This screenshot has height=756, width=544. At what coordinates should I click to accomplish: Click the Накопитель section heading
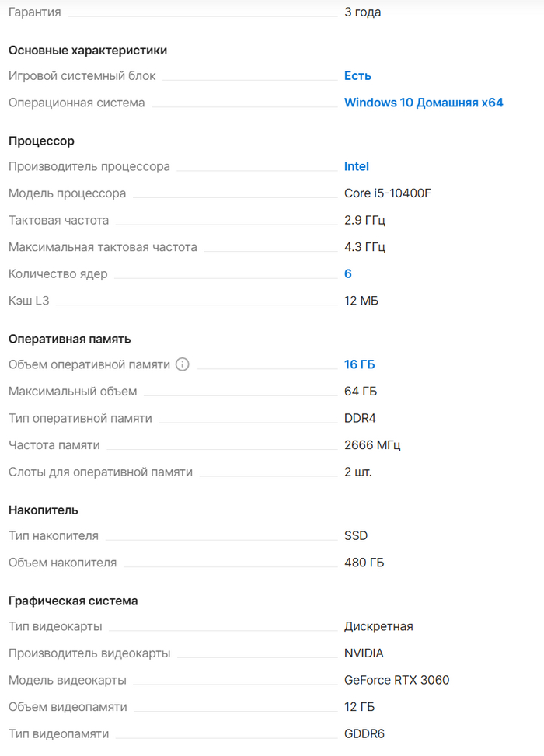44,510
